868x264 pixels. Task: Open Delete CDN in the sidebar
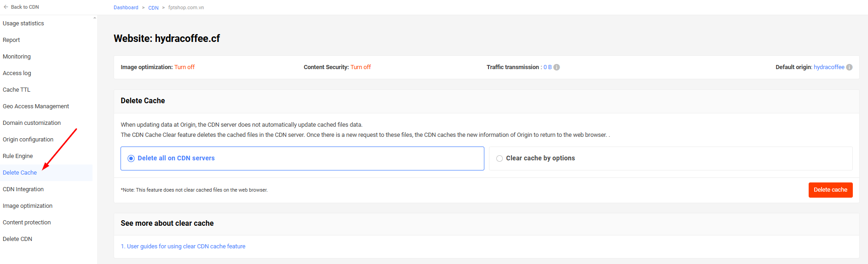17,239
